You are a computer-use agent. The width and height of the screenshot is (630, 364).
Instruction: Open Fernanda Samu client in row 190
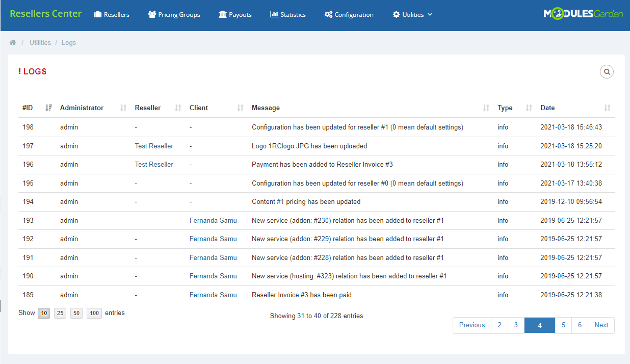[x=213, y=276]
